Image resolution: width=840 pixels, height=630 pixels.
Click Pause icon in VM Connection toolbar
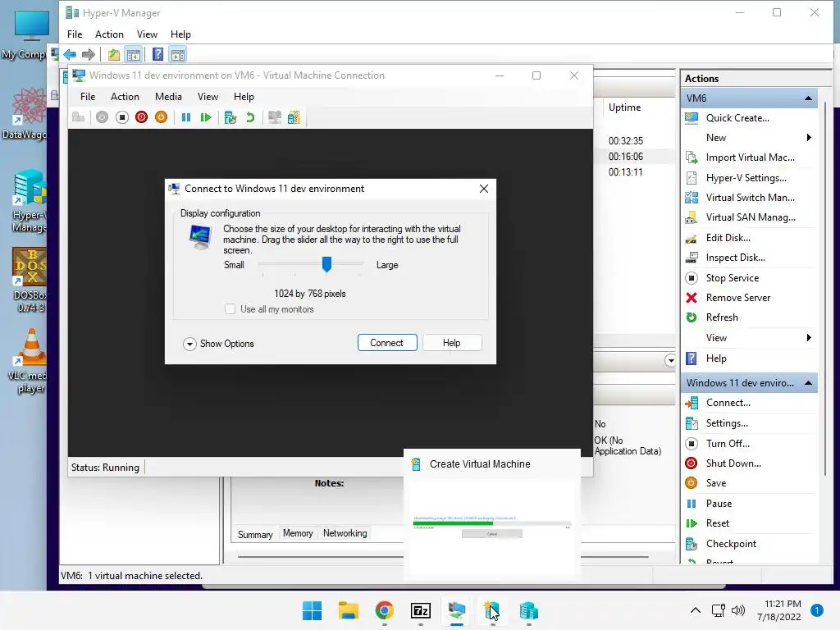pyautogui.click(x=186, y=117)
